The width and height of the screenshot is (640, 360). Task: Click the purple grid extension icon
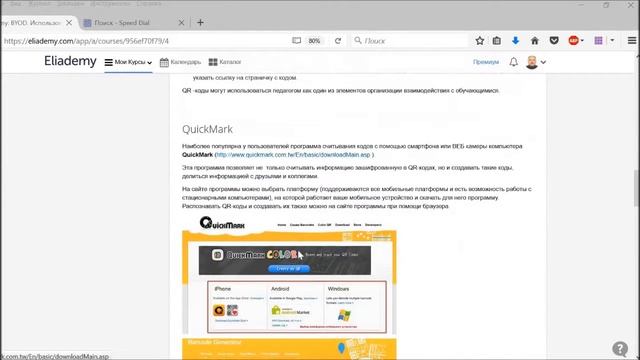coord(598,40)
